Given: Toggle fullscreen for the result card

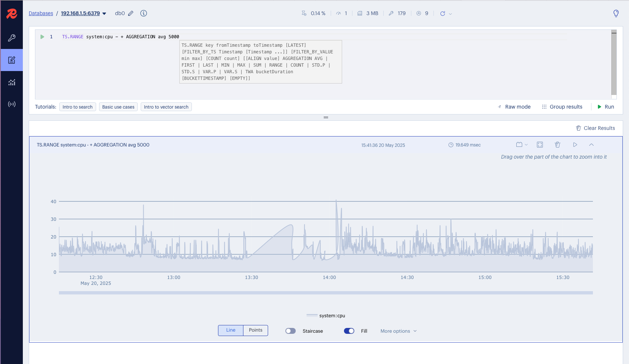Looking at the screenshot, I should click(540, 145).
